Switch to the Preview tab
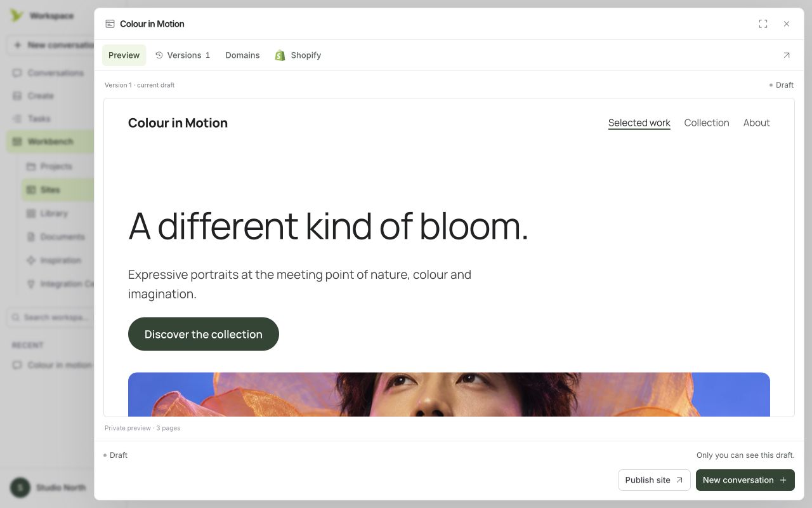The image size is (812, 508). [124, 55]
